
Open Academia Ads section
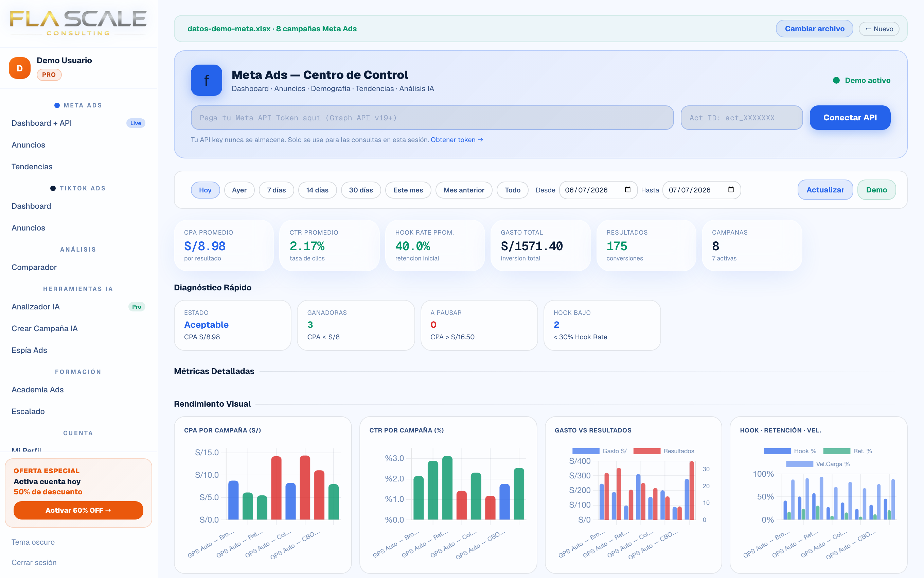tap(78, 390)
